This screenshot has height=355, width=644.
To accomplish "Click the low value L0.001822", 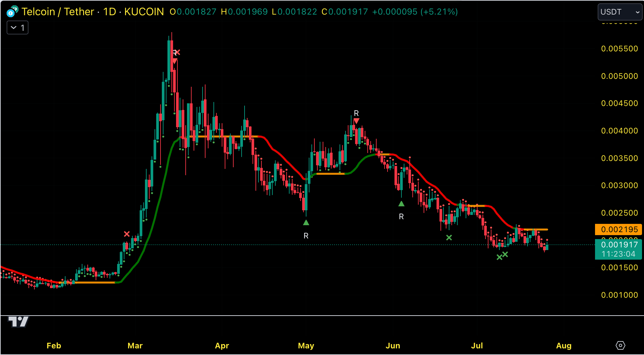I will pyautogui.click(x=295, y=12).
